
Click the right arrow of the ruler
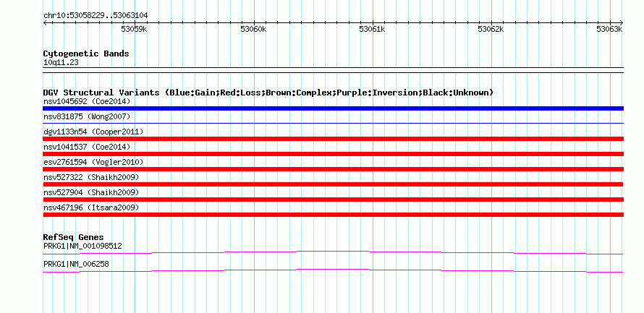(x=622, y=23)
